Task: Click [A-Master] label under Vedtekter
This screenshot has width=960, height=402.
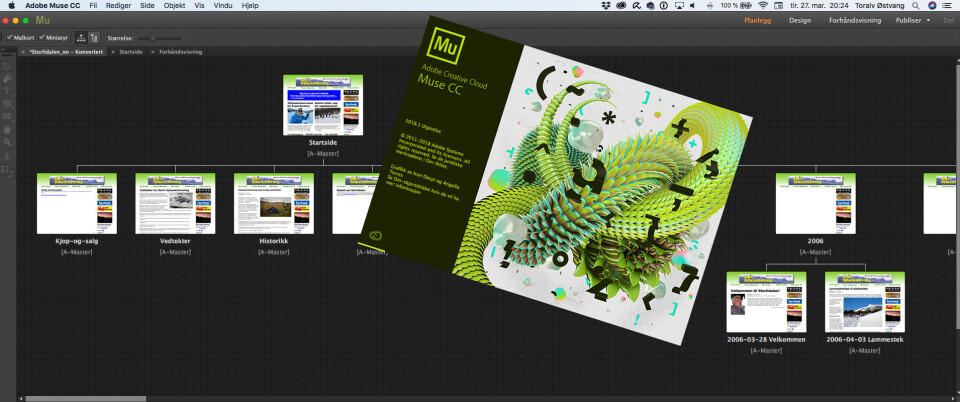Action: tap(175, 251)
